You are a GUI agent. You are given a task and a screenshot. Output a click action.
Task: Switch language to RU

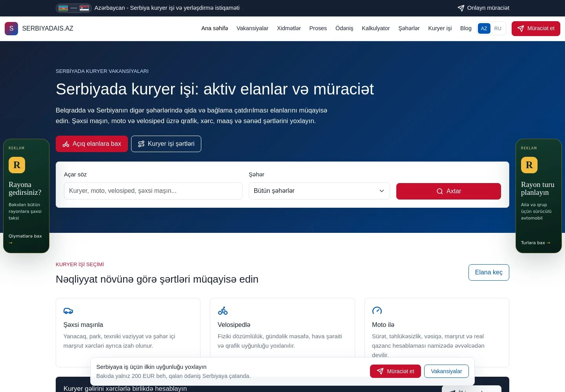tap(498, 29)
